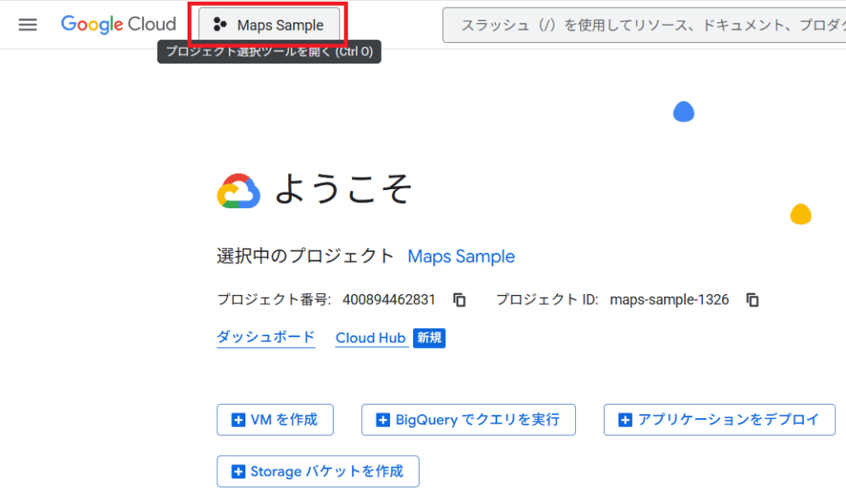Click the 新規 badge beside Cloud Hub
This screenshot has width=846, height=504.
(430, 338)
